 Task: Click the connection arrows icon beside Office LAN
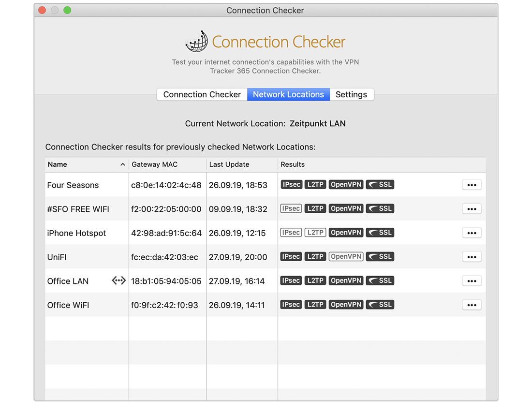coord(118,280)
